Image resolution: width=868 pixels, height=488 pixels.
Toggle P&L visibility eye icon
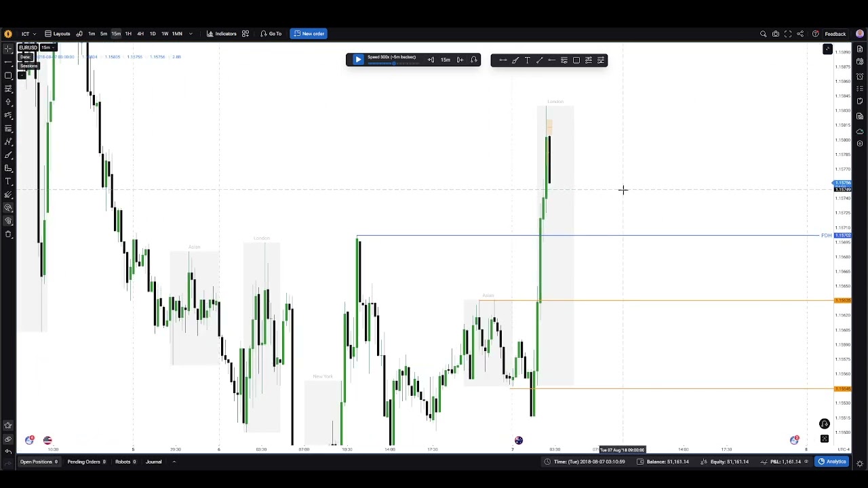coord(806,462)
